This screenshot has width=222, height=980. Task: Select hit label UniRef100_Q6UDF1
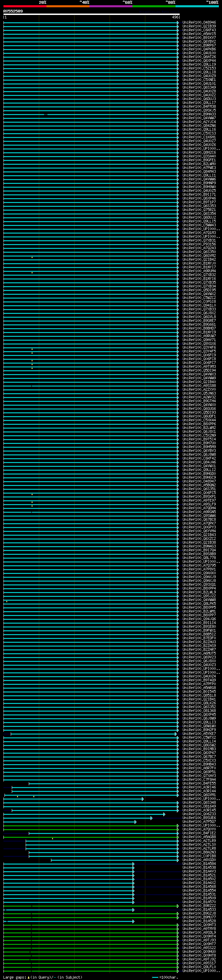pyautogui.click(x=199, y=416)
